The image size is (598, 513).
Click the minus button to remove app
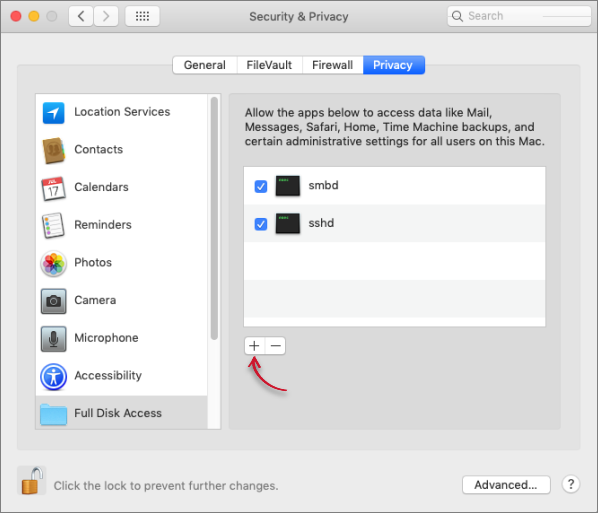pos(275,346)
